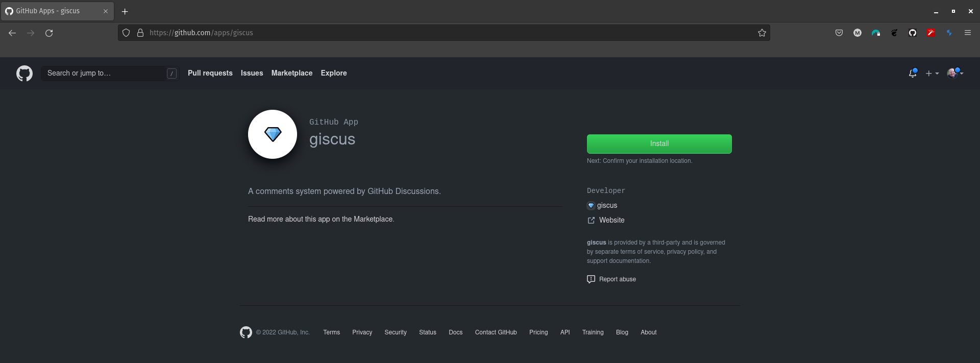Open Explore in the header navigation
This screenshot has width=980, height=363.
[x=334, y=73]
